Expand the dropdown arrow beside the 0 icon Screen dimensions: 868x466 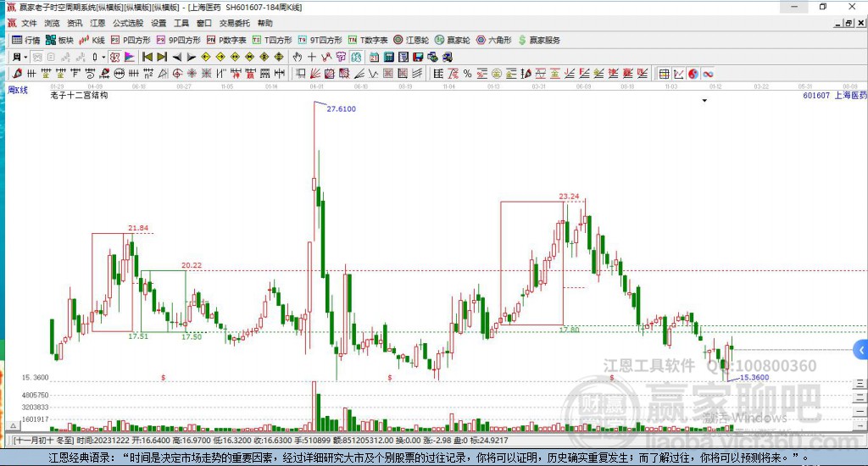pyautogui.click(x=103, y=57)
